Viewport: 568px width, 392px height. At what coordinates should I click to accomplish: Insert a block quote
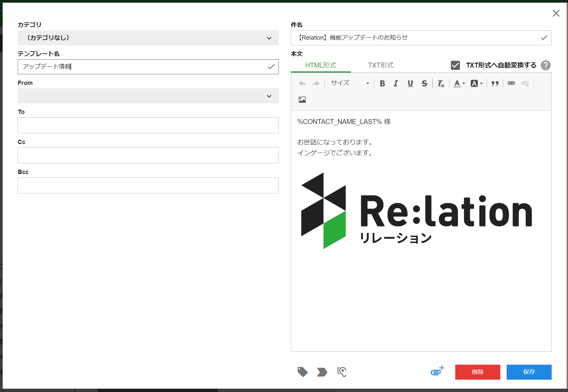click(x=495, y=83)
